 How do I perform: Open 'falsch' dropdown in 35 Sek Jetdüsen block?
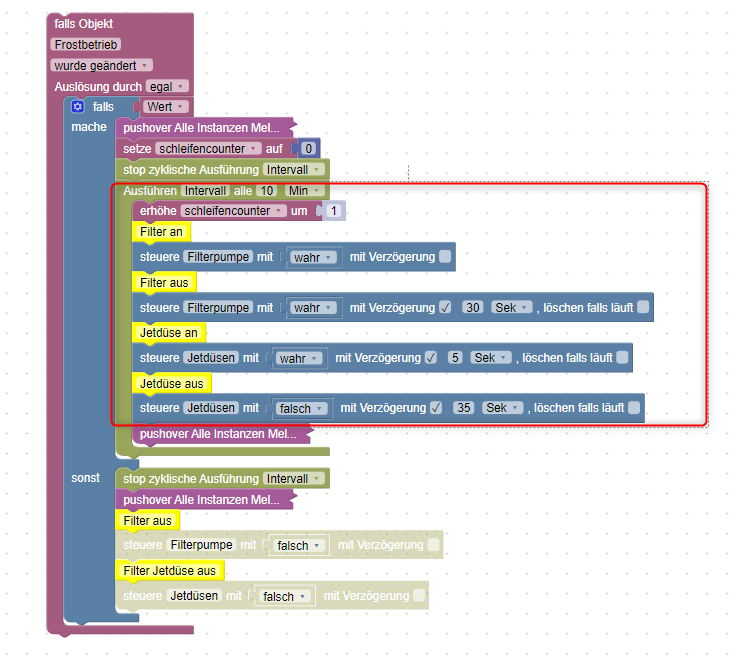point(301,408)
